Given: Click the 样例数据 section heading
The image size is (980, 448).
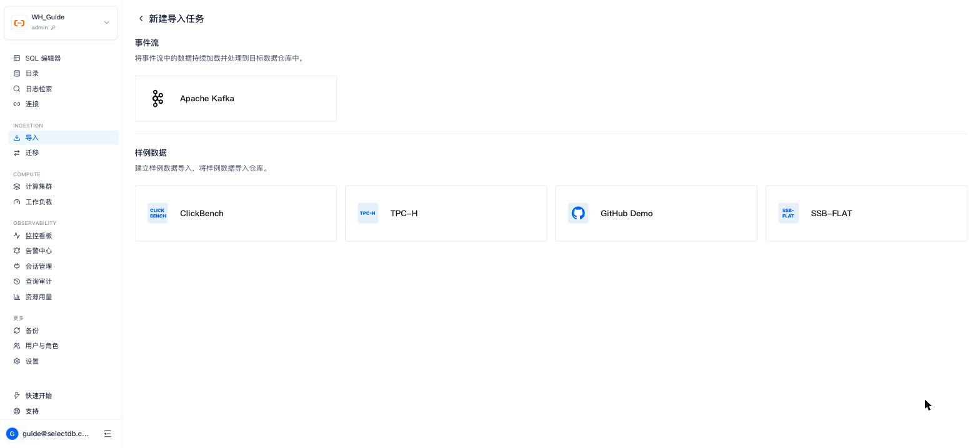Looking at the screenshot, I should coord(151,152).
